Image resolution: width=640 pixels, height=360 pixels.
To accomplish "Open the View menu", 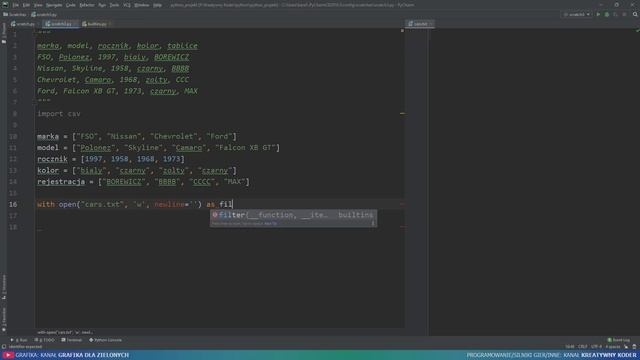I will (x=38, y=5).
